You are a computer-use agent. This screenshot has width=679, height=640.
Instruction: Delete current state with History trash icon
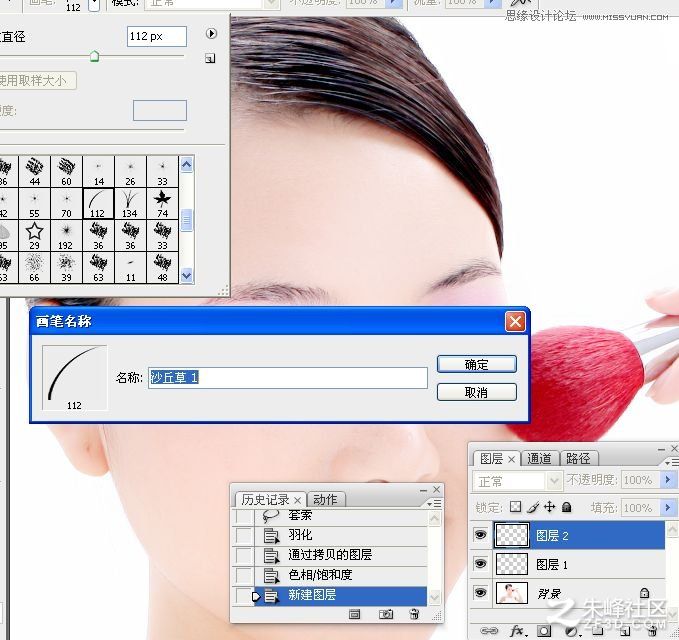click(414, 614)
